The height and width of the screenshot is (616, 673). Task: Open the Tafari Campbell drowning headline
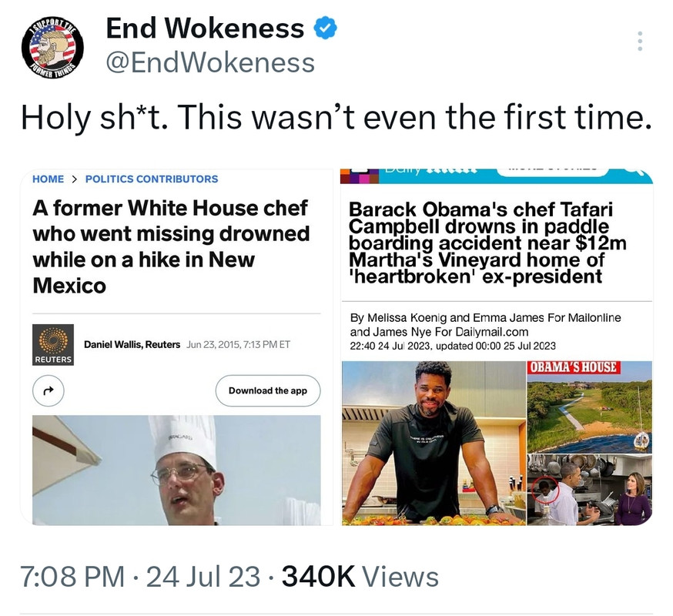click(x=487, y=243)
